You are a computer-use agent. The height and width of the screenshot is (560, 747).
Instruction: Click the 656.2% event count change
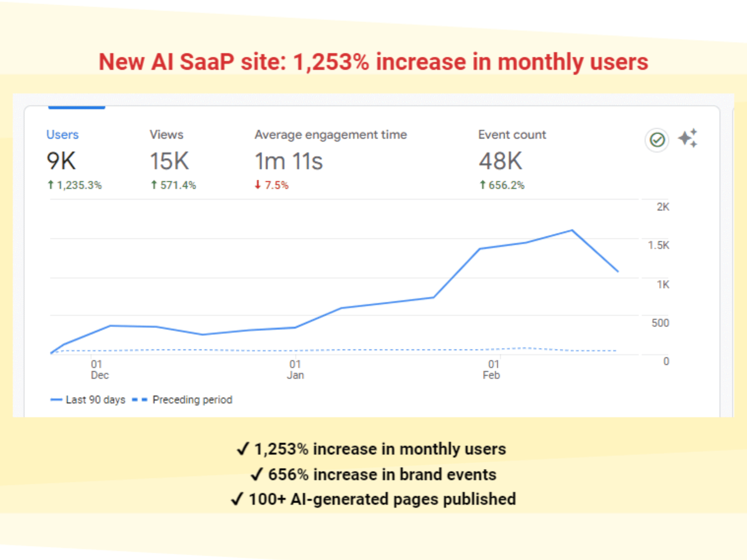502,185
